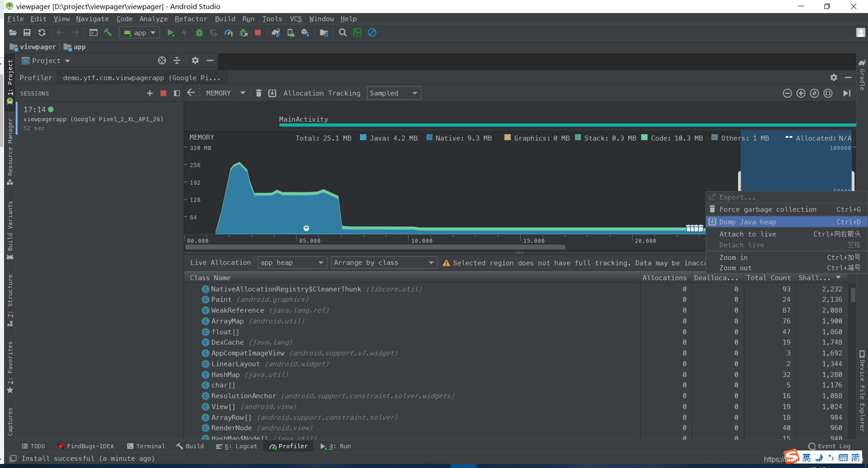The width and height of the screenshot is (868, 468).
Task: Select the ResolutionAnchor class row
Action: point(516,396)
